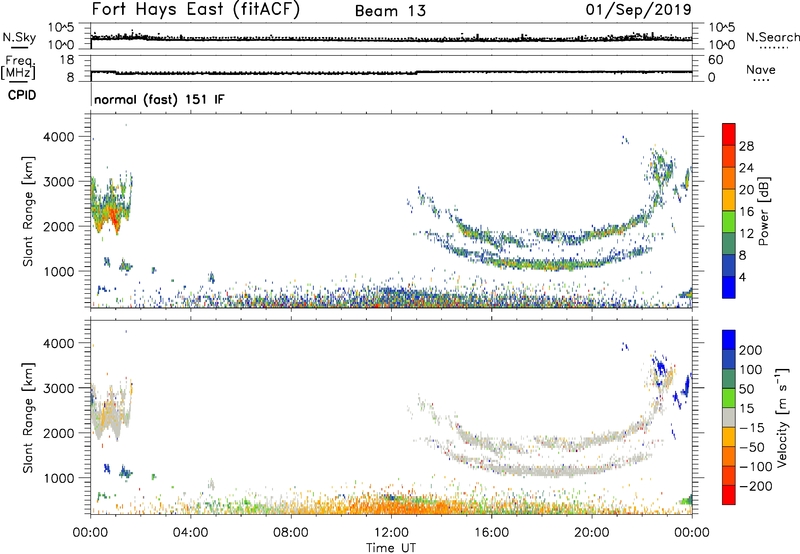This screenshot has height=554, width=800.
Task: Click the blue velocity patch near 3500 km at 22:30
Action: point(661,367)
